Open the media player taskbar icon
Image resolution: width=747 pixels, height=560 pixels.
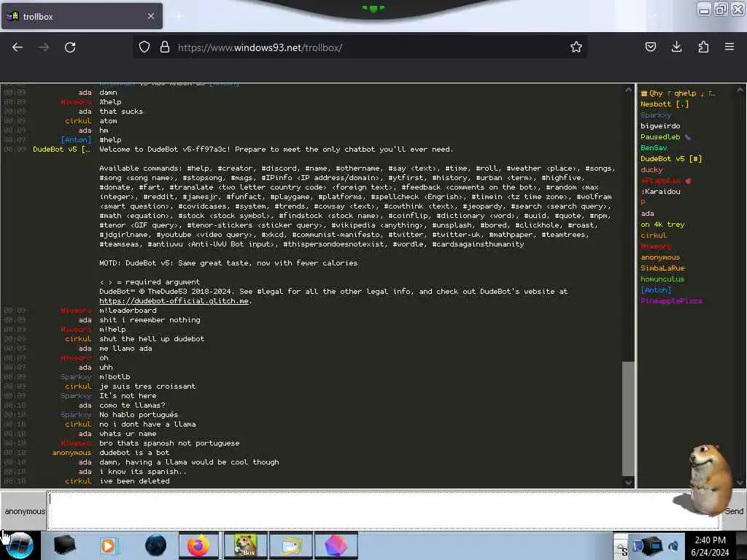108,545
